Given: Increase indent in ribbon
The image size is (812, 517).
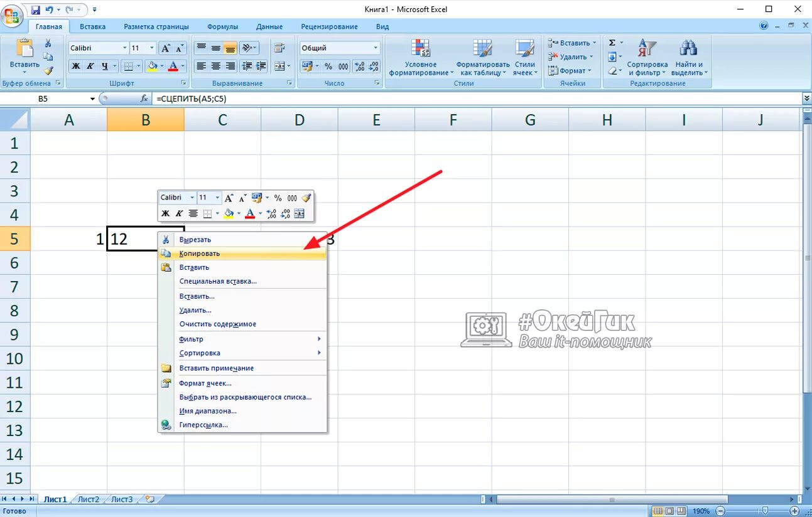Looking at the screenshot, I should (261, 66).
